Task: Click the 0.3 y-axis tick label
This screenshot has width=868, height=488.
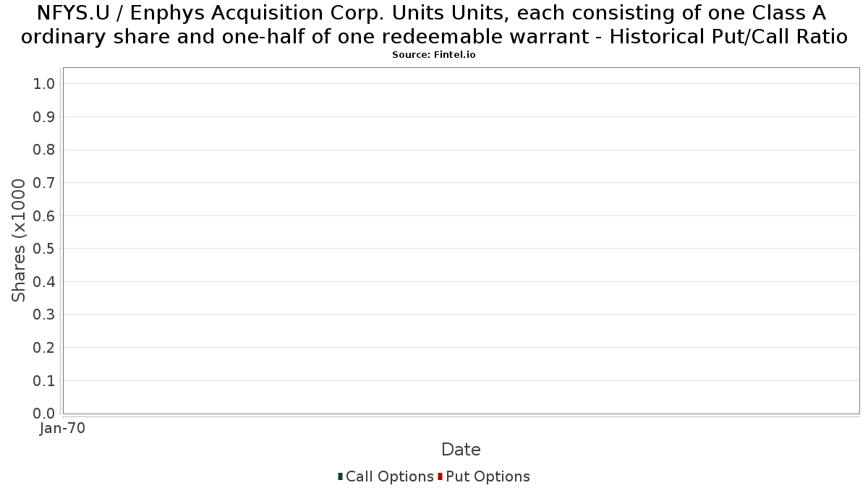Action: point(44,315)
